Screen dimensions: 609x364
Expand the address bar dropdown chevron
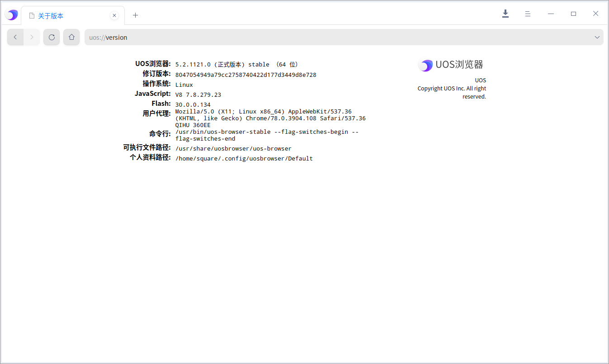(x=597, y=38)
